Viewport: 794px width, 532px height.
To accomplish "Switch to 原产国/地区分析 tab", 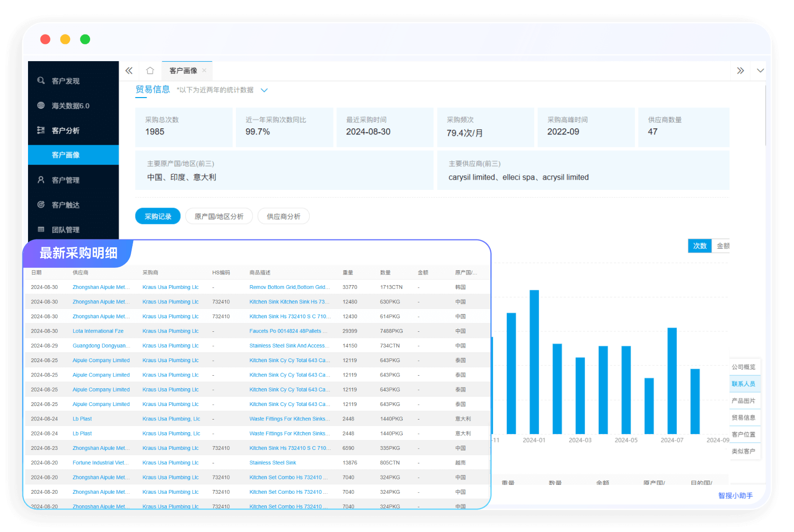I will [x=219, y=217].
